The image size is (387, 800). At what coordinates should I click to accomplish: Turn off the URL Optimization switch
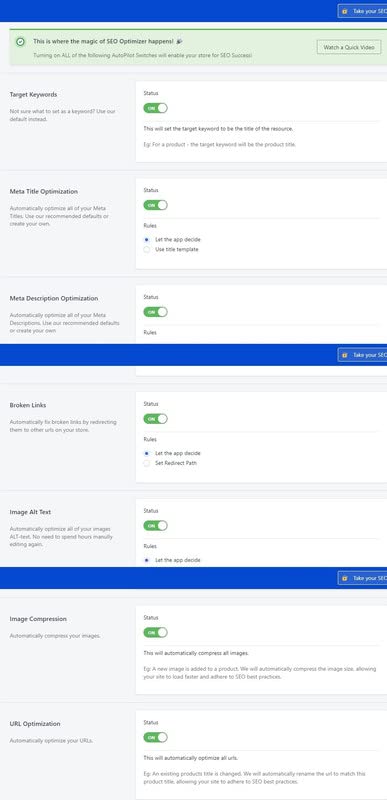[x=156, y=737]
